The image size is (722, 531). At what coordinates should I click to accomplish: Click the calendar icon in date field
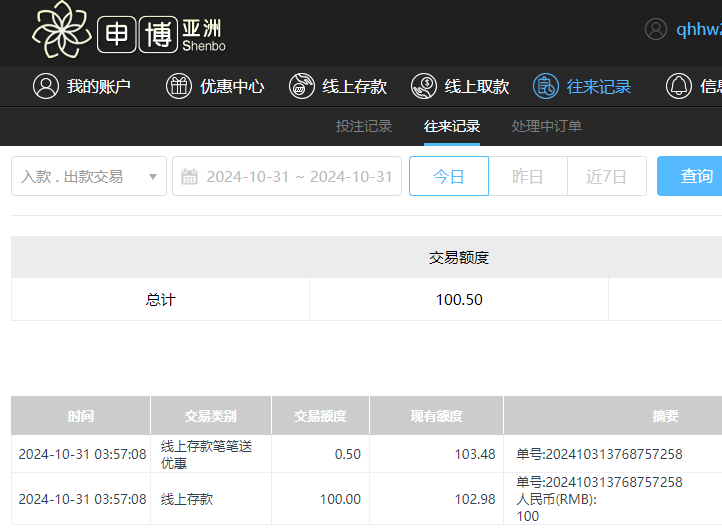(189, 177)
